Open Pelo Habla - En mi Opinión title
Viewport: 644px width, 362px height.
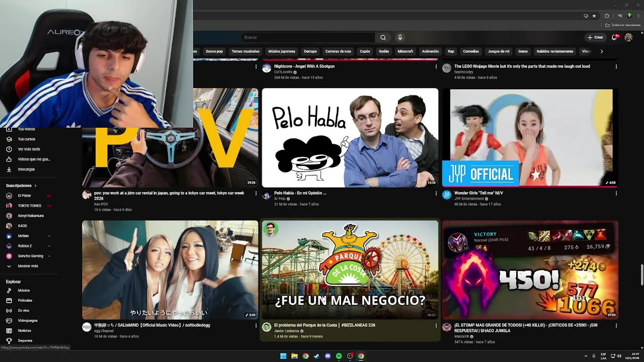(x=300, y=193)
